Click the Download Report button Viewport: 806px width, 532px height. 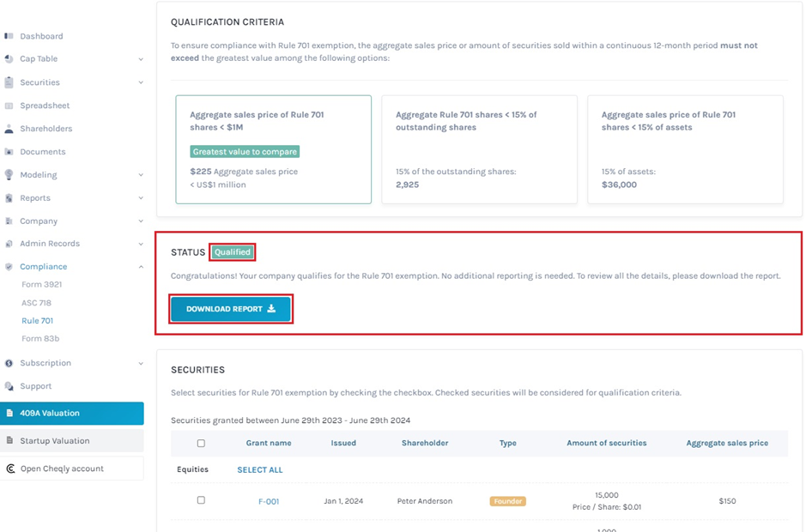tap(231, 309)
